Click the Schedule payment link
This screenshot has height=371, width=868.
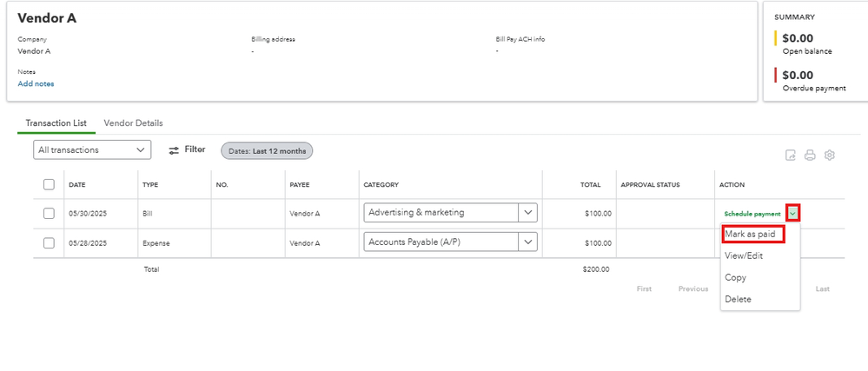(752, 214)
